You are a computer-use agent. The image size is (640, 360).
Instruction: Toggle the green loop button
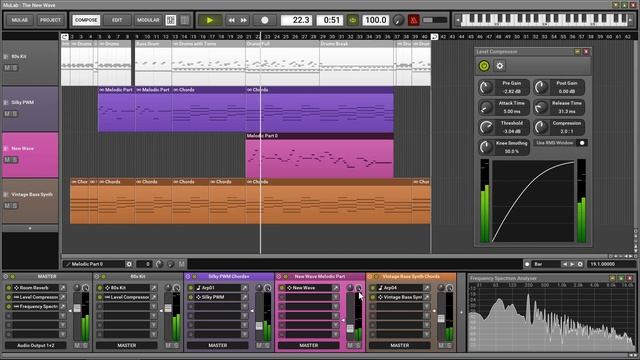click(353, 20)
